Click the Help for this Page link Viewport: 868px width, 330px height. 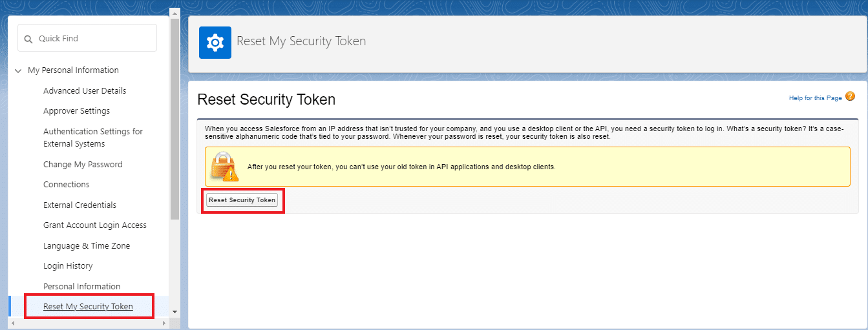pos(815,98)
